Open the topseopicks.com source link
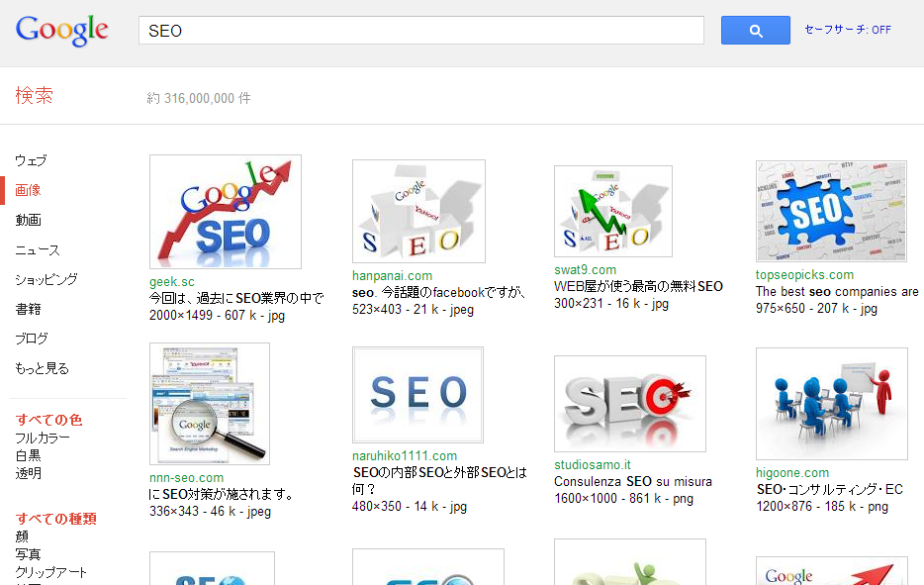The height and width of the screenshot is (585, 924). [804, 275]
